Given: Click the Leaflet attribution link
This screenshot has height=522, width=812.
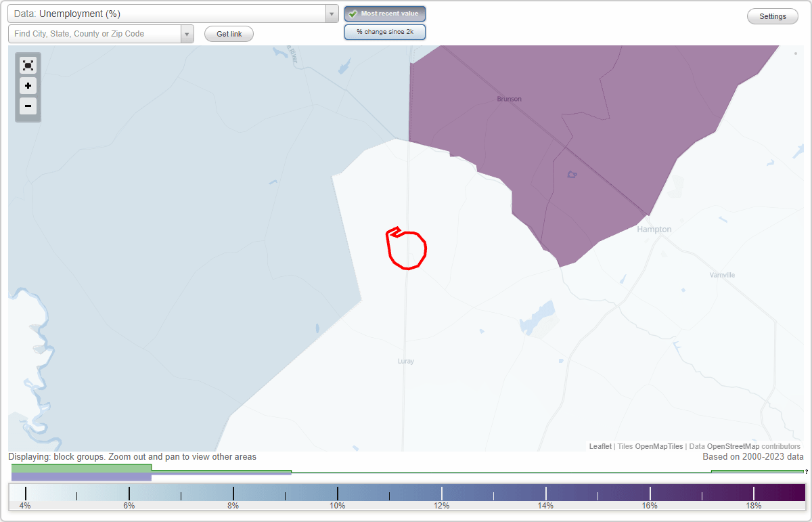Looking at the screenshot, I should (x=600, y=446).
